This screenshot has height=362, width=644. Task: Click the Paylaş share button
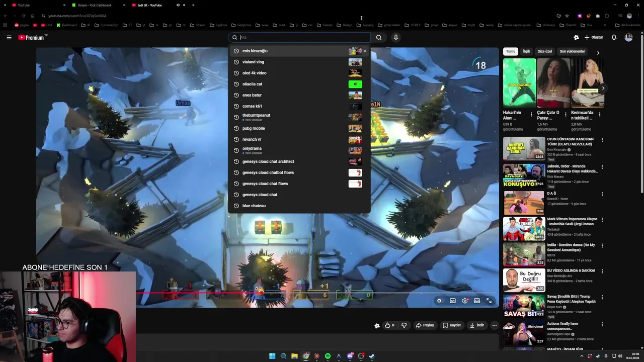point(425,325)
